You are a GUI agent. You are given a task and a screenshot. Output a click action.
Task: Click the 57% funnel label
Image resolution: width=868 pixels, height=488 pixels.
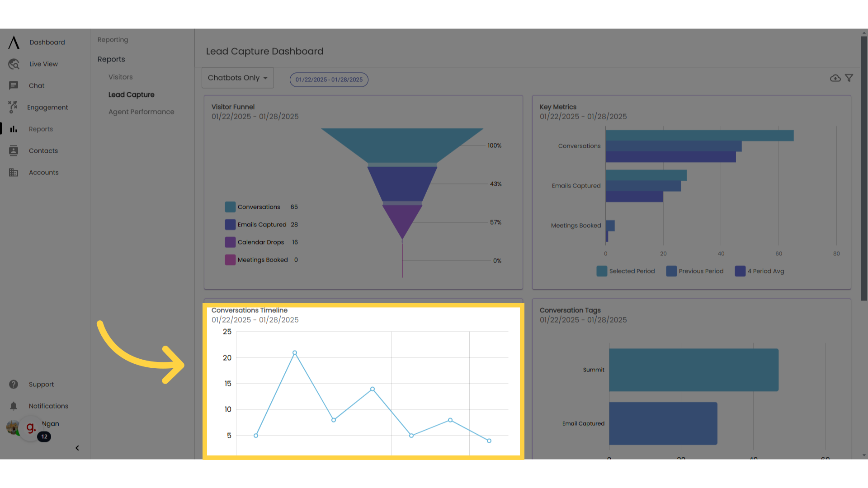pyautogui.click(x=496, y=222)
